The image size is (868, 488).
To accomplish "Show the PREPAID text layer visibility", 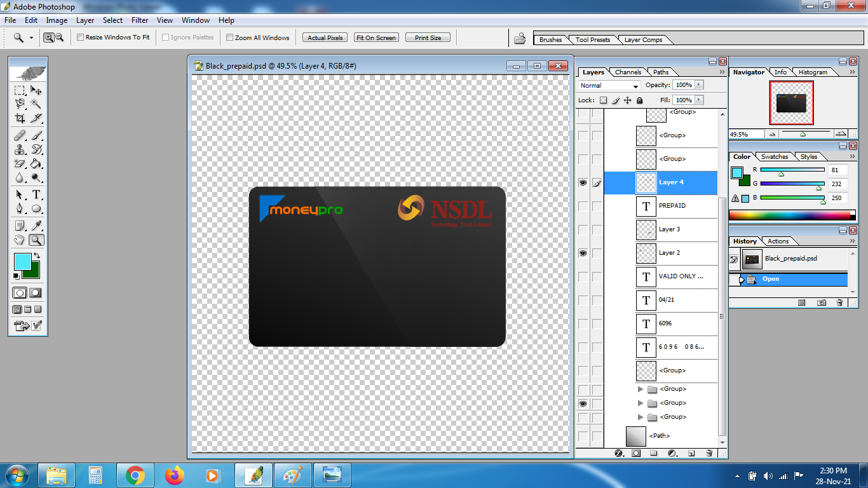I will pos(583,206).
